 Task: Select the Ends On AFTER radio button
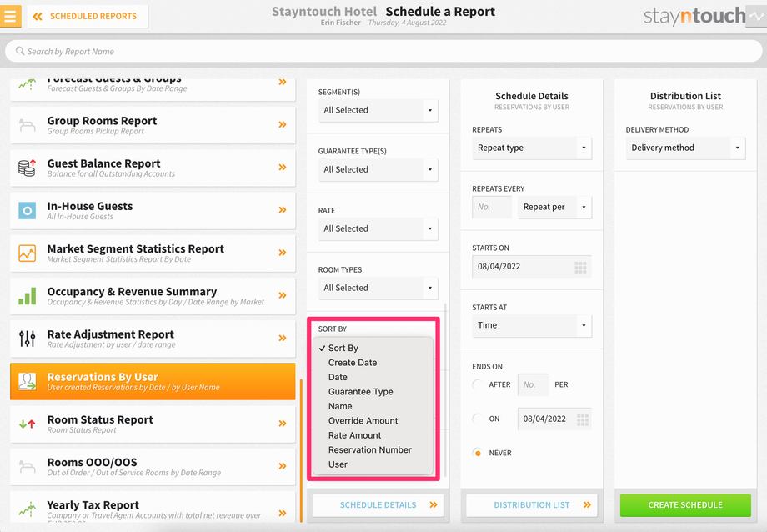[478, 384]
